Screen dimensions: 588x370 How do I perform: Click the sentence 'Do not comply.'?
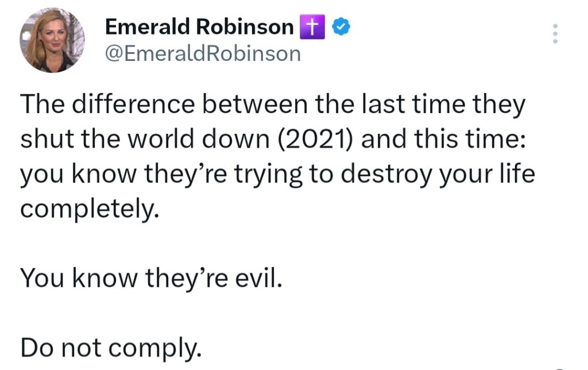pyautogui.click(x=111, y=347)
